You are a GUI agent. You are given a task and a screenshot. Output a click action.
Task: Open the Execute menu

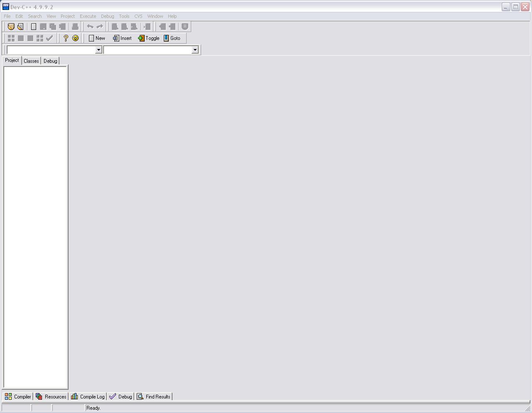[x=88, y=16]
